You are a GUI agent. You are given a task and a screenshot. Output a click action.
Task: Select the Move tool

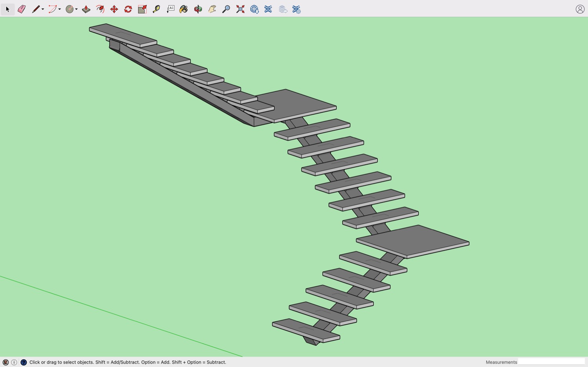(114, 9)
